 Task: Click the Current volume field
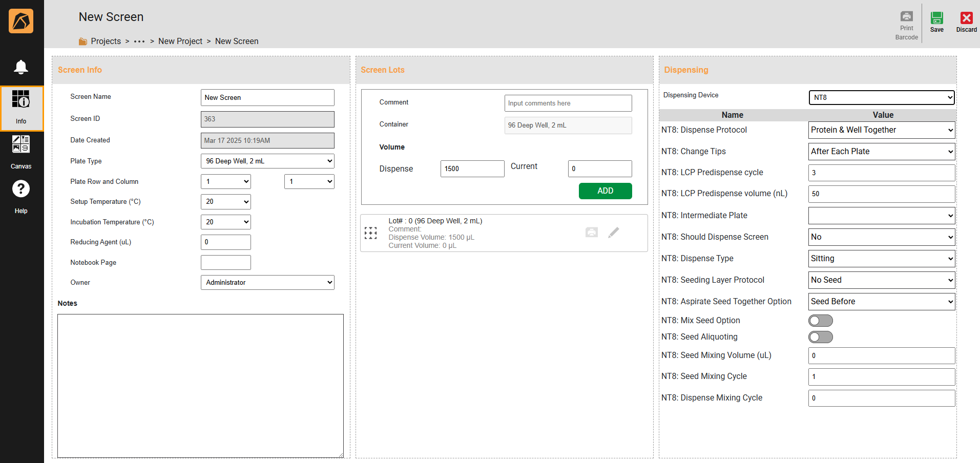pyautogui.click(x=600, y=169)
